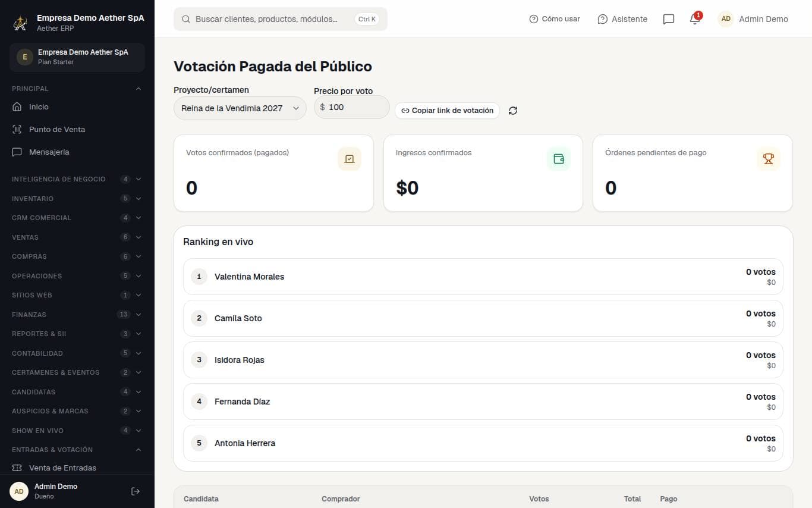Click Copiar link de votación button
Image resolution: width=812 pixels, height=508 pixels.
(x=447, y=111)
